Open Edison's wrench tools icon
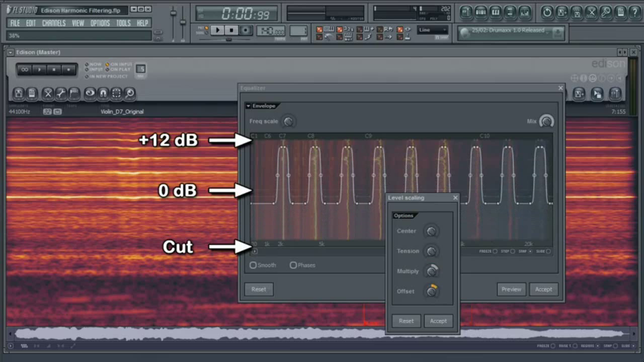The width and height of the screenshot is (644, 362). click(x=61, y=93)
